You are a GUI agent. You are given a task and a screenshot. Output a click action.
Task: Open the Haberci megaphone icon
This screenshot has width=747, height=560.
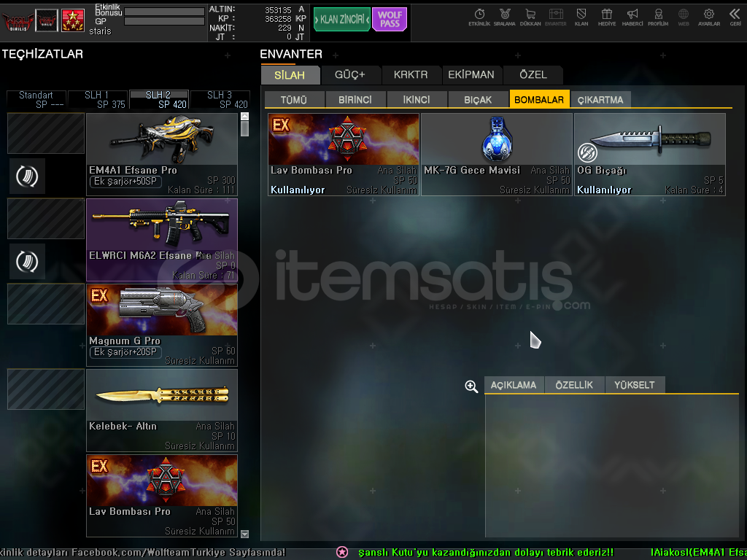[632, 16]
